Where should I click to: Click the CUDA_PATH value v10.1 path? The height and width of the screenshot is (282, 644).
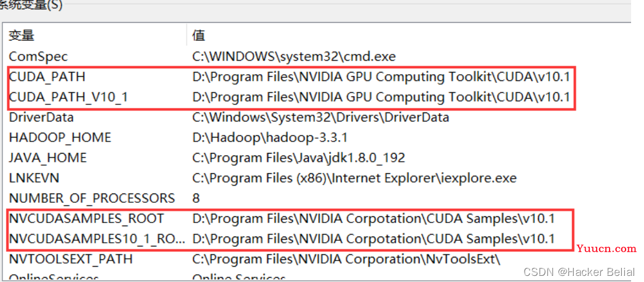point(381,77)
